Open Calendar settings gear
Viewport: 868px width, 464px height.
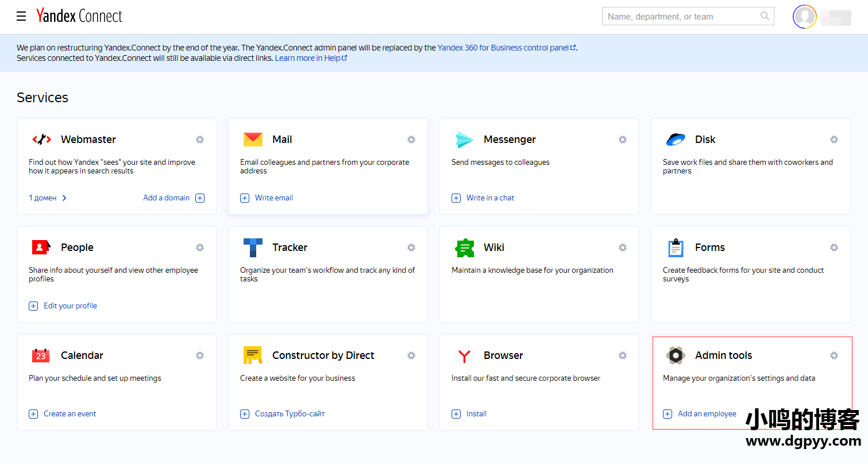coord(200,355)
